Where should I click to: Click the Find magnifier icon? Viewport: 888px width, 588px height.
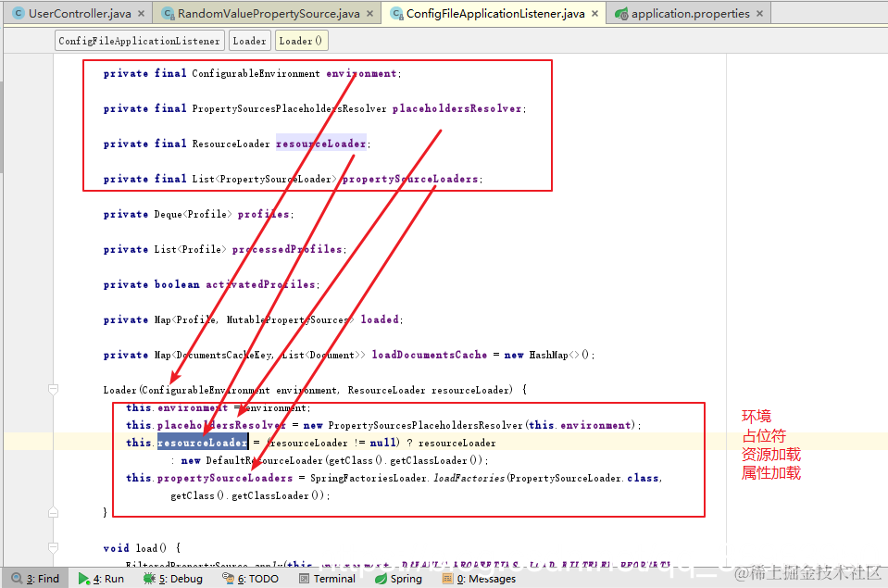[x=17, y=579]
